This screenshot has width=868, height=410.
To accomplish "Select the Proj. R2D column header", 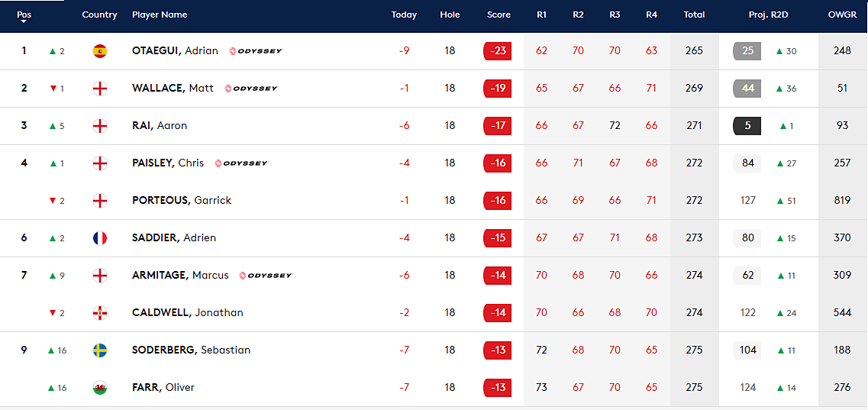I will click(768, 15).
